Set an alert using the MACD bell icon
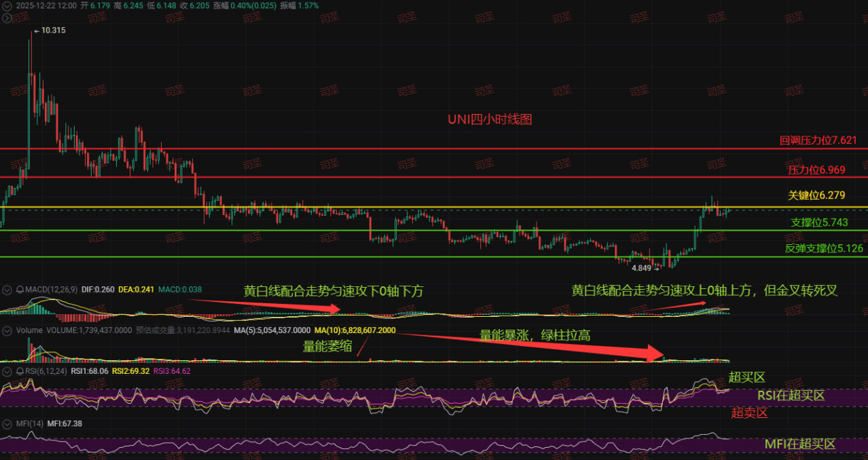 tap(20, 290)
